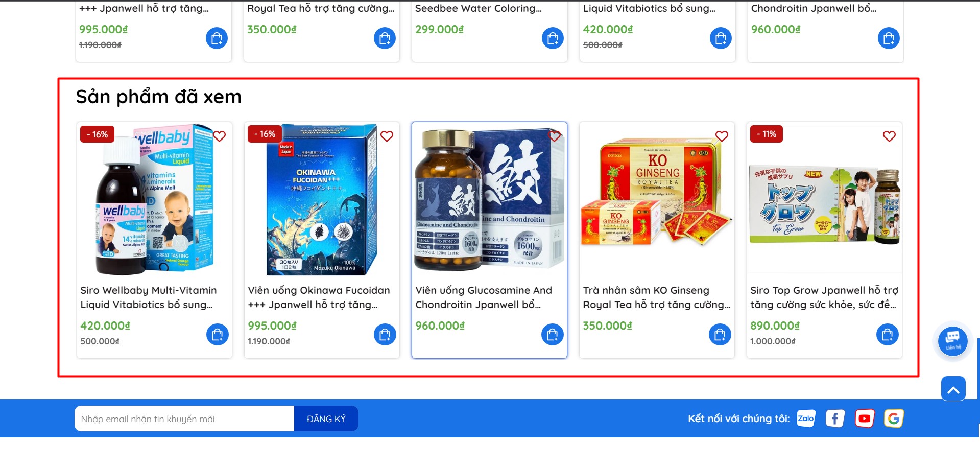Add Siro Top Grow to cart
Screen dimensions: 980x464
pyautogui.click(x=887, y=335)
